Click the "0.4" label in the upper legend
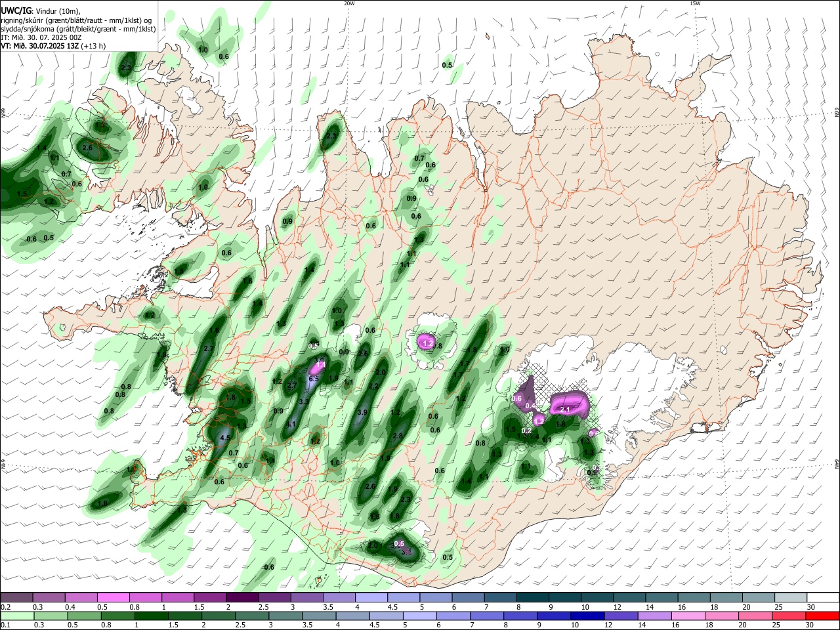 pos(70,607)
